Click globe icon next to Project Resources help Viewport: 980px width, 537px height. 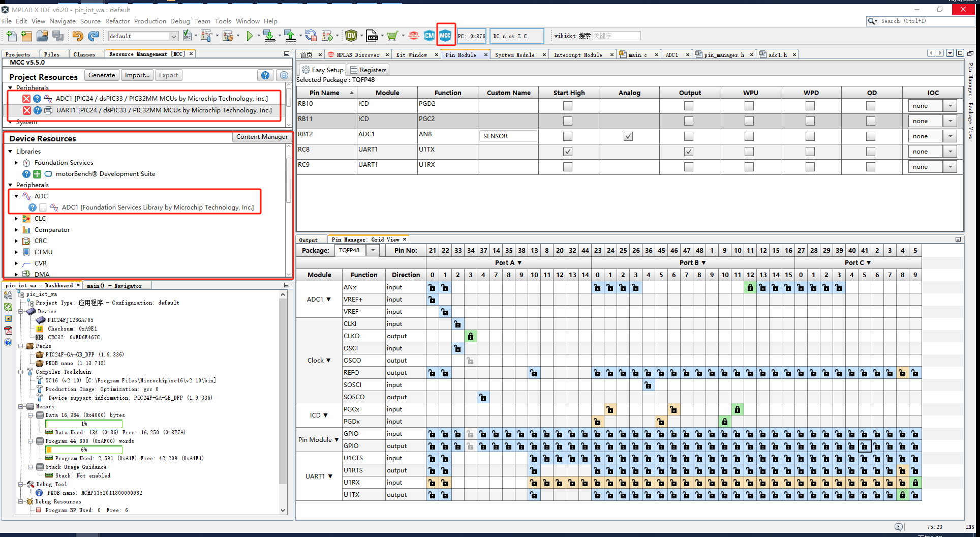(x=284, y=75)
